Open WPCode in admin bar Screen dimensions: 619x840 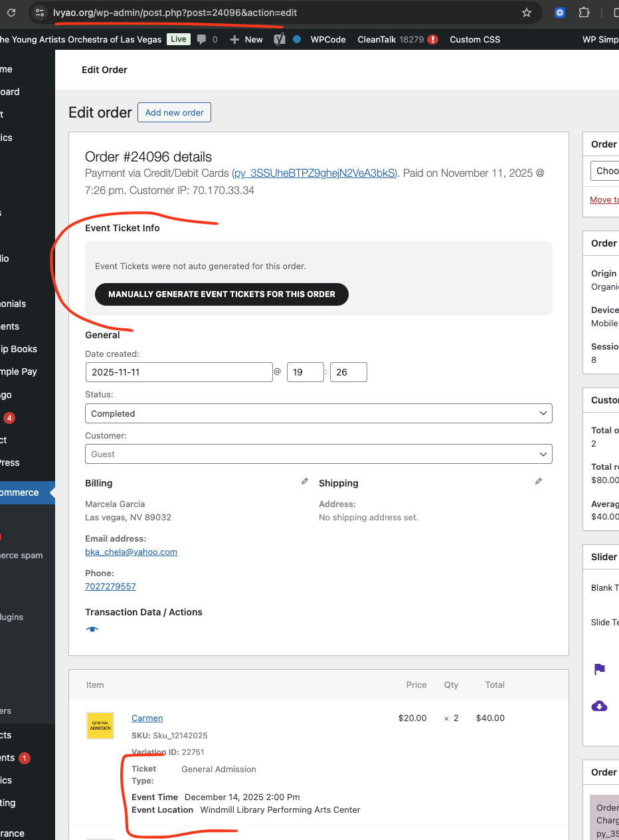click(x=327, y=39)
